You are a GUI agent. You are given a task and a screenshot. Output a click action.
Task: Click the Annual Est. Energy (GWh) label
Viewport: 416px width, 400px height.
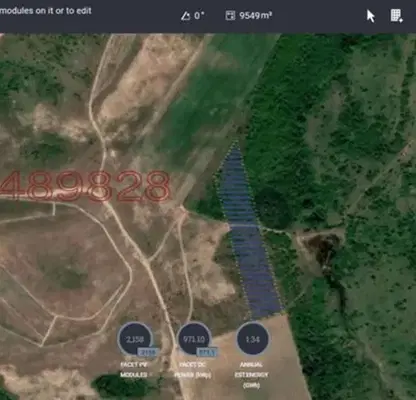click(251, 375)
